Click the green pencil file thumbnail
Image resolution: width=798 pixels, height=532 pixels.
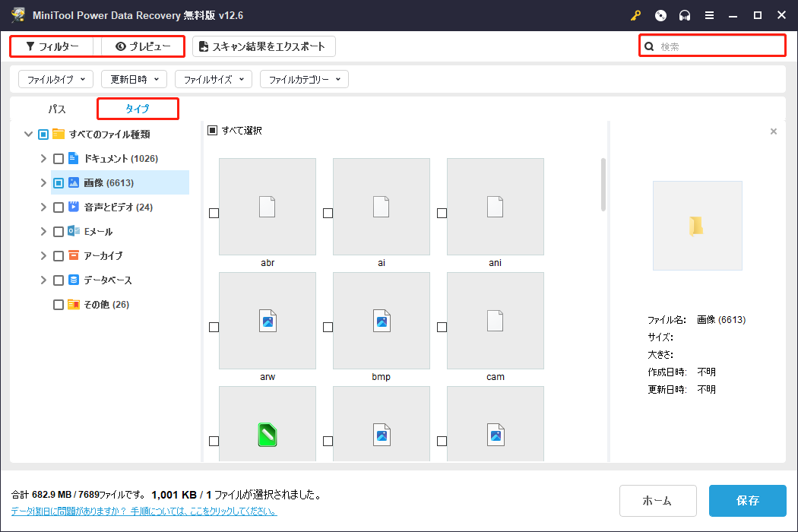point(268,423)
